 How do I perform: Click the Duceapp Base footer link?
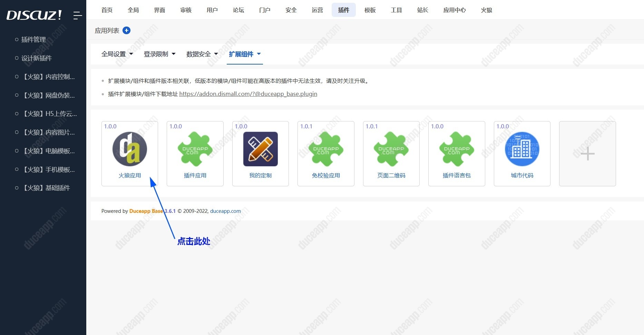click(x=146, y=211)
